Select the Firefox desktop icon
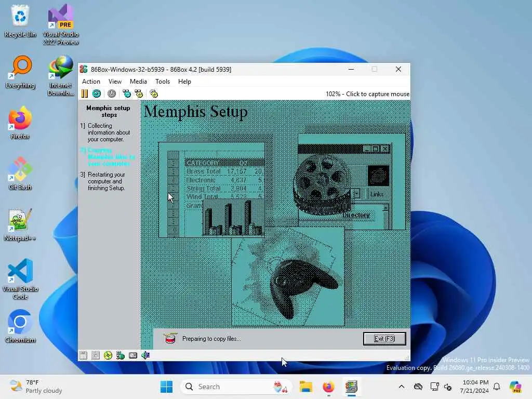The image size is (532, 399). click(20, 123)
